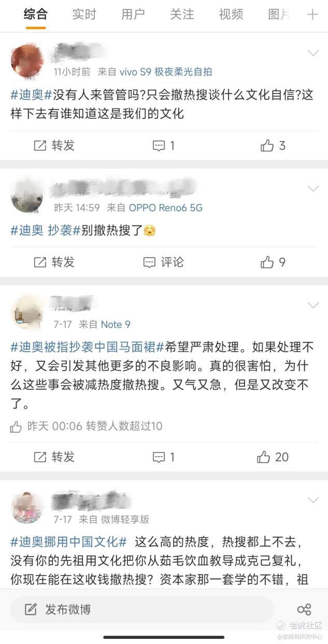Expand options for the vivo S9 post
Screen dimensions: 328x644
(x=313, y=53)
